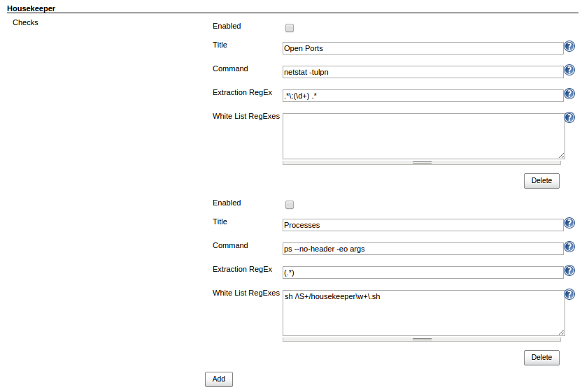Show help for Open Ports Extraction RegEx
Image resolution: width=582 pixels, height=392 pixels.
coord(569,94)
